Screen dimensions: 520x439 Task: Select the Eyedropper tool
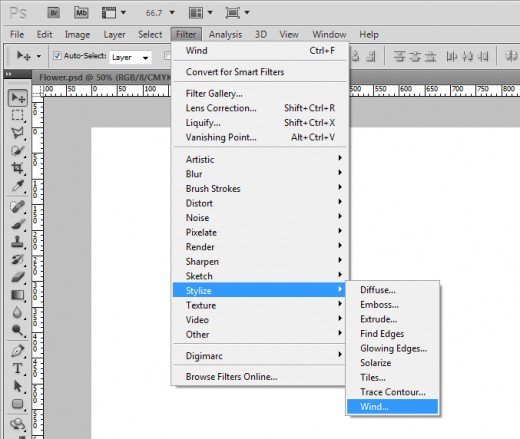(17, 186)
